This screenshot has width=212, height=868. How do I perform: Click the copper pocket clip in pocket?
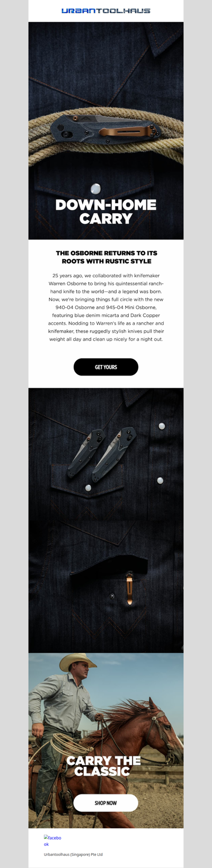coord(129,587)
